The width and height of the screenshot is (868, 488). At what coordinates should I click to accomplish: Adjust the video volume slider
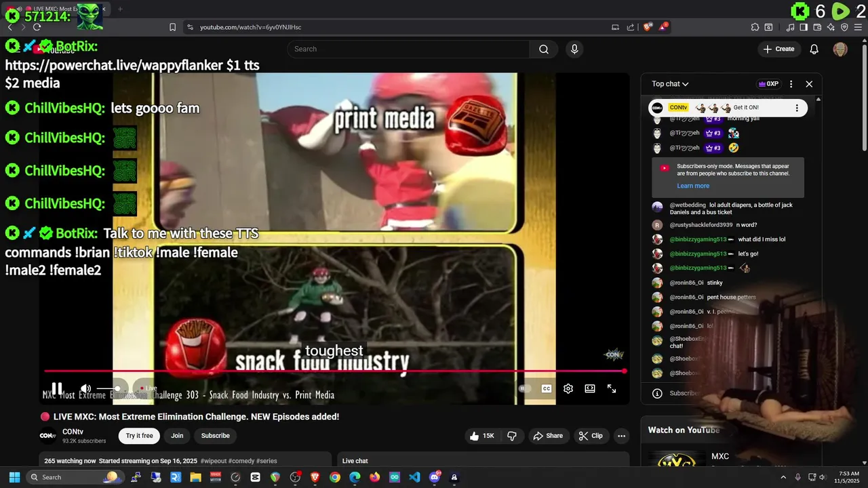pos(108,388)
